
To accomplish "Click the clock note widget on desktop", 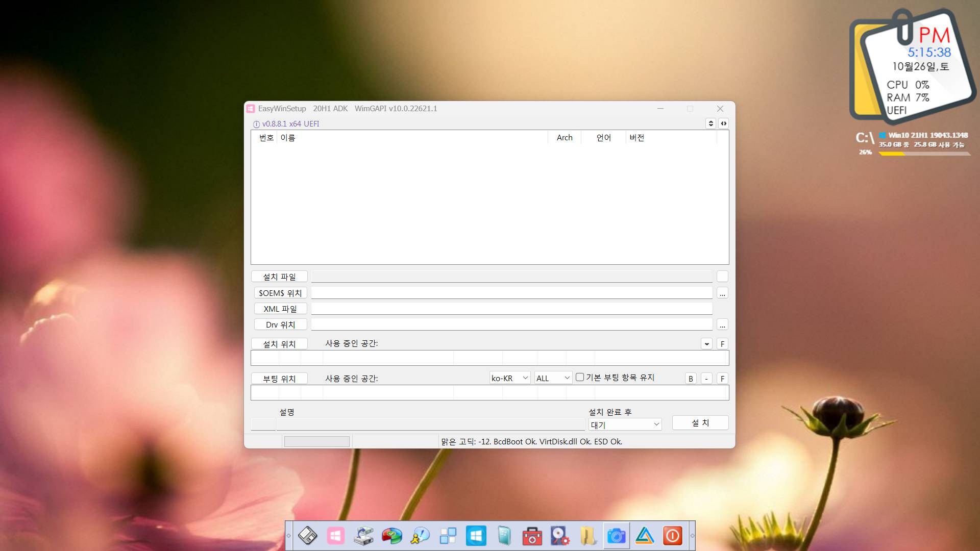I will click(913, 66).
